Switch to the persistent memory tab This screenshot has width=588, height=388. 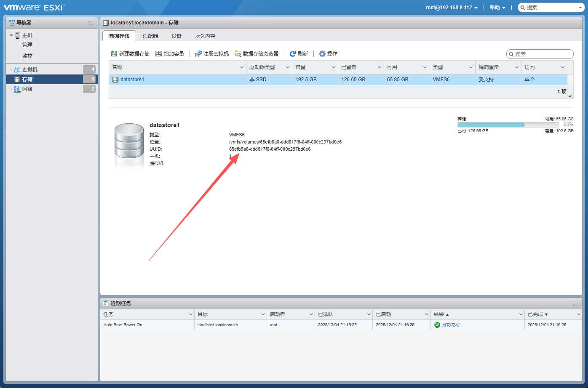(205, 36)
